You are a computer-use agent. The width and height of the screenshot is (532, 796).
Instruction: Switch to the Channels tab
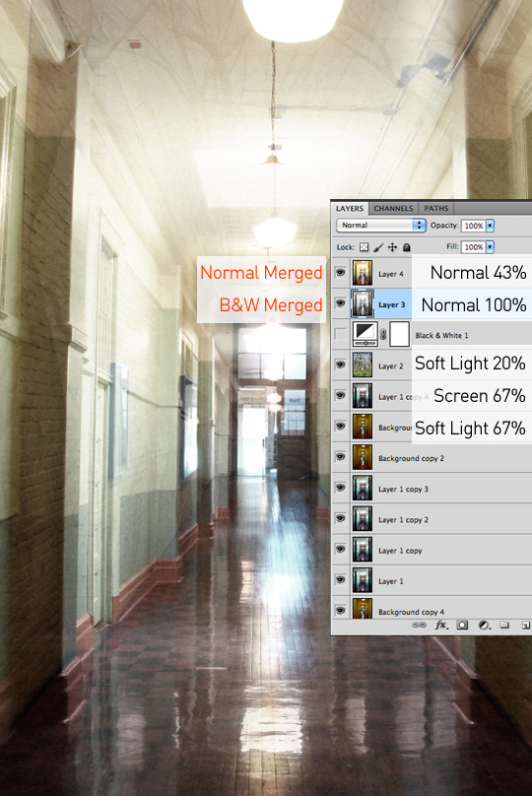click(x=393, y=208)
